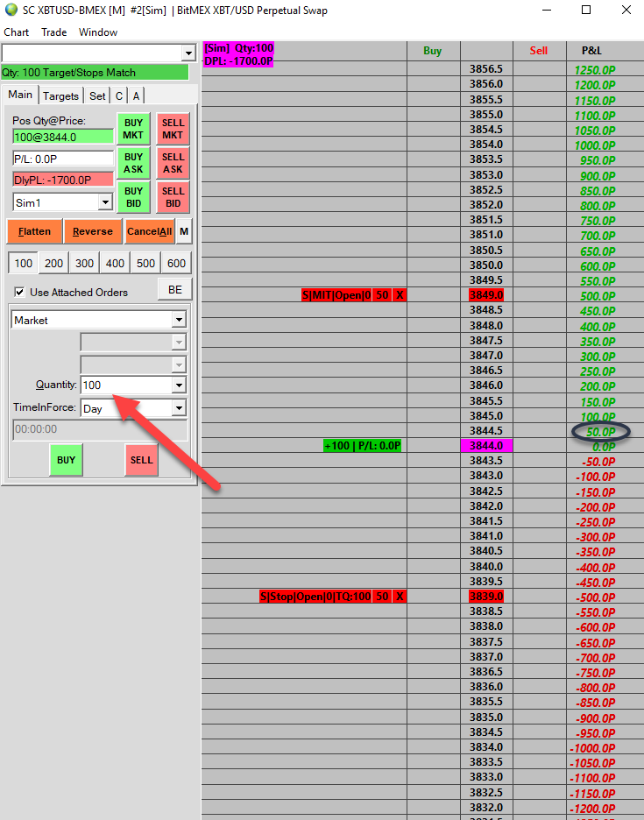Click the SELL BID button

pyautogui.click(x=173, y=197)
